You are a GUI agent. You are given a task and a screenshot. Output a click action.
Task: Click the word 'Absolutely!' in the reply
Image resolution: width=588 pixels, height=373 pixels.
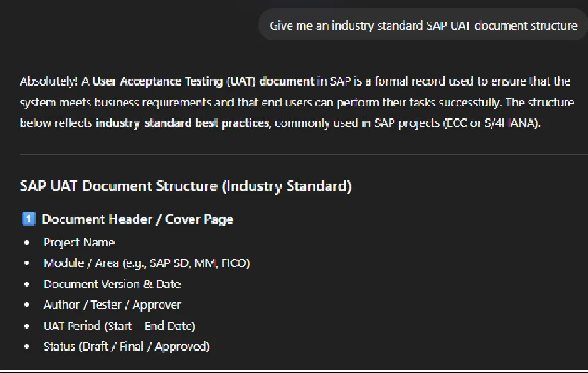point(48,81)
